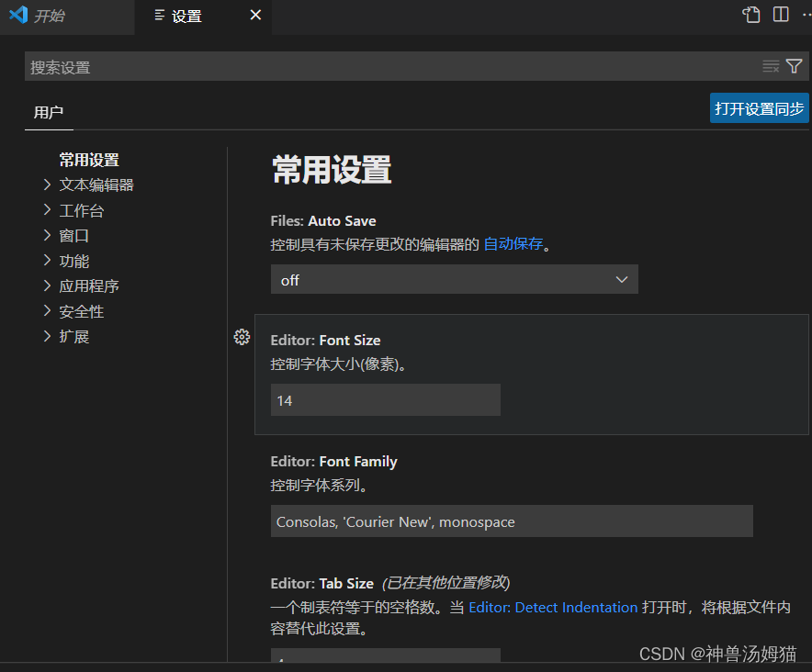Expand the 工作台 section

coord(81,209)
